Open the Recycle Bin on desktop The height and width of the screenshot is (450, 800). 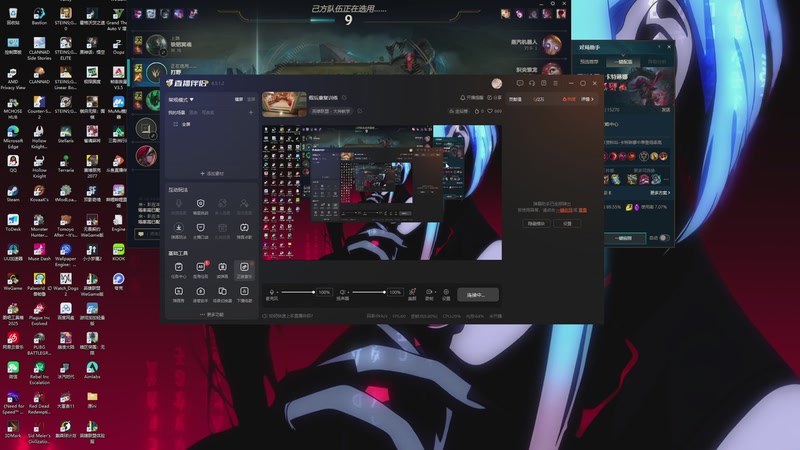coord(13,16)
